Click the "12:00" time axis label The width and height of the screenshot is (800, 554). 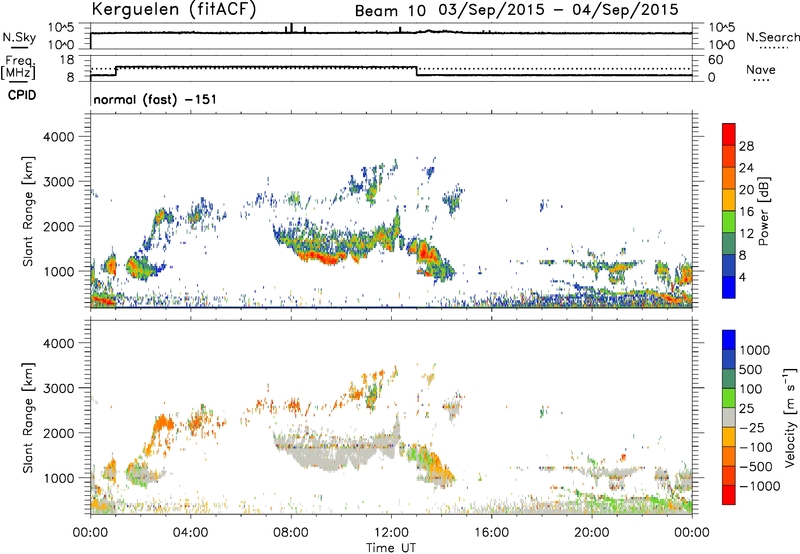[x=391, y=533]
